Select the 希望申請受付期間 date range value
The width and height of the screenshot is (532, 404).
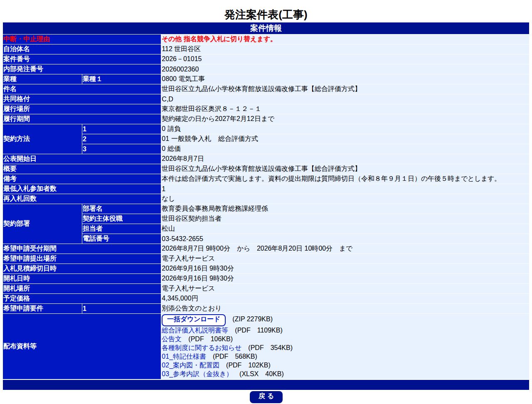257,249
